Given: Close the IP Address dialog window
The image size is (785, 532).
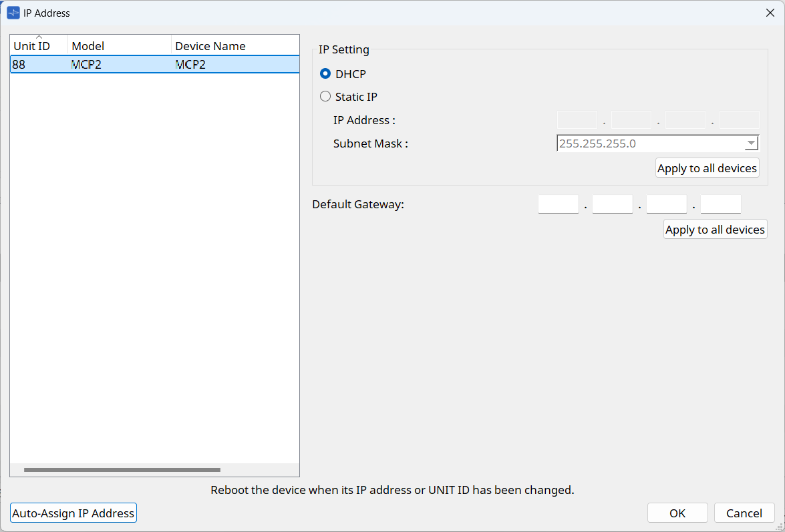Looking at the screenshot, I should tap(770, 13).
